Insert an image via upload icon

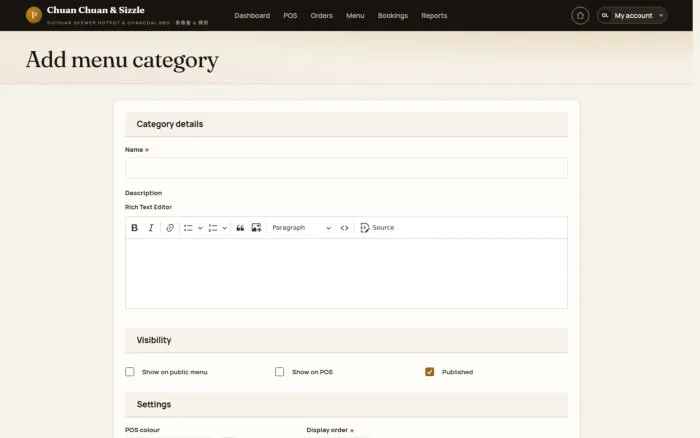[256, 228]
